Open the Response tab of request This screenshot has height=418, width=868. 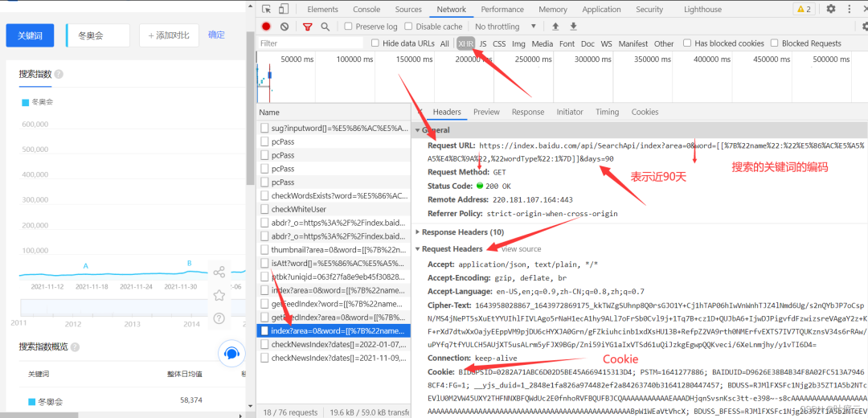527,112
